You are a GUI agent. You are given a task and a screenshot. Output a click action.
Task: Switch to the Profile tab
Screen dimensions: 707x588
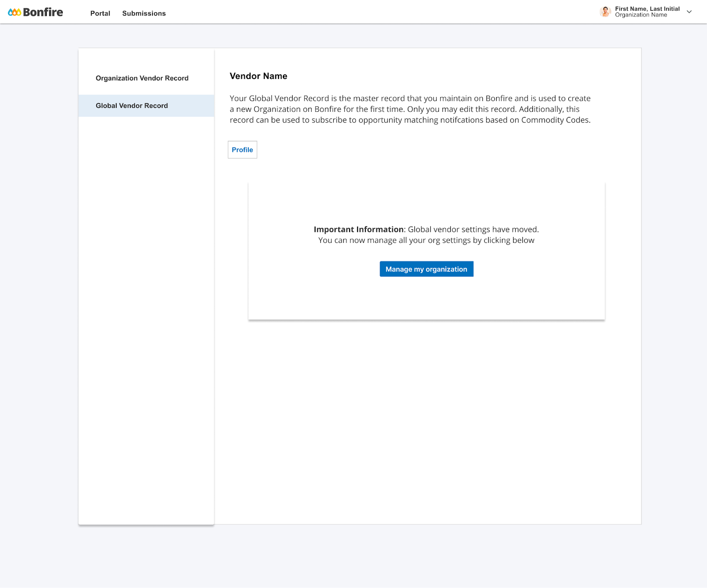[242, 150]
